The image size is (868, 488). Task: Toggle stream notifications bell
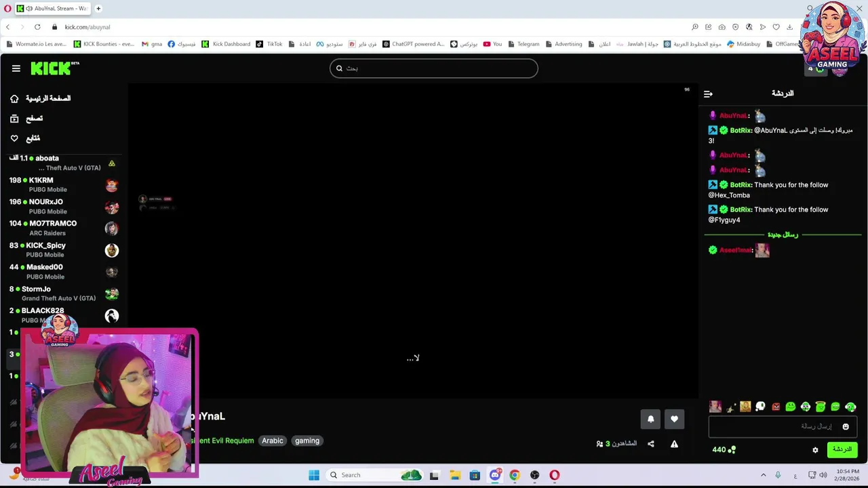(x=650, y=419)
